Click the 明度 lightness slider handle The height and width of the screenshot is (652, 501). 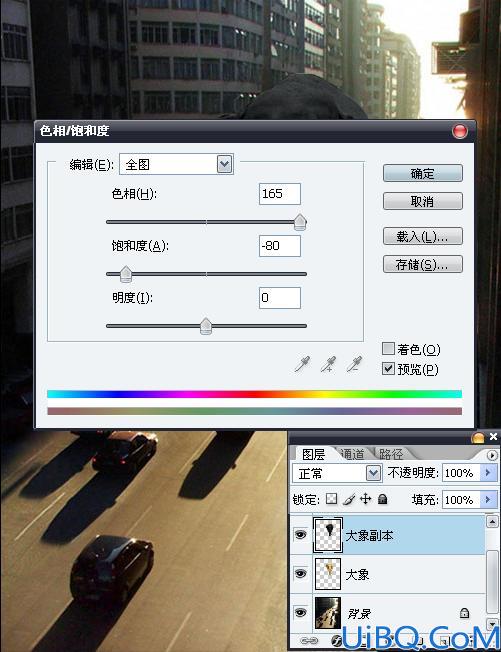(x=206, y=326)
